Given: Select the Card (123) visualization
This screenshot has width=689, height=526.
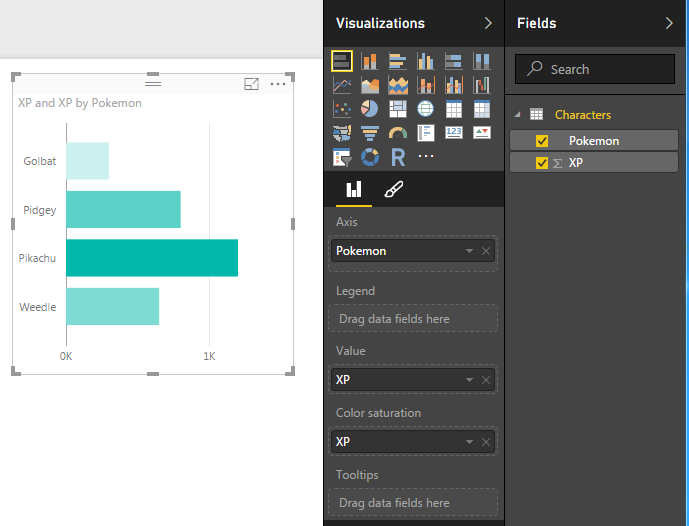Looking at the screenshot, I should click(x=453, y=133).
